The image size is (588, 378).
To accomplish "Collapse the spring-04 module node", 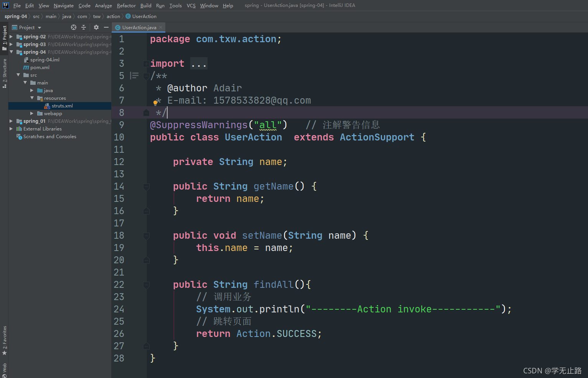I will click(x=11, y=52).
